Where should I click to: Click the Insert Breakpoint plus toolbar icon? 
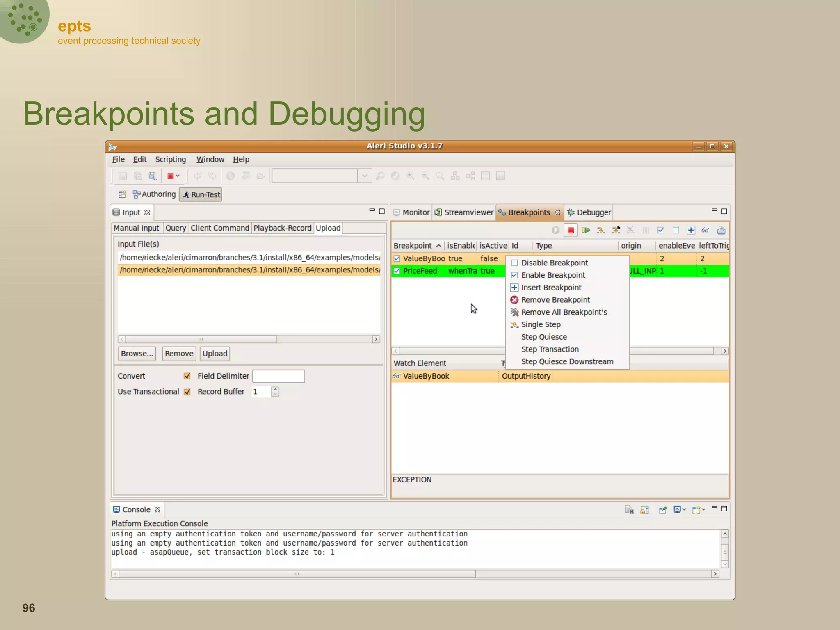coord(691,230)
